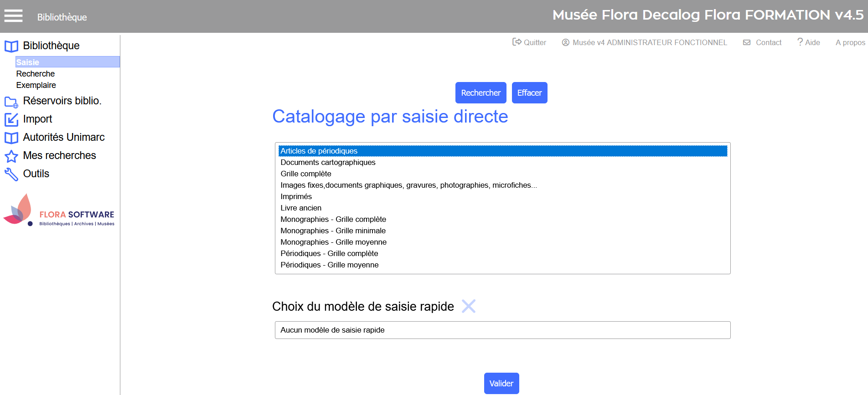Select Monographies - Grille minimale option

pyautogui.click(x=333, y=231)
